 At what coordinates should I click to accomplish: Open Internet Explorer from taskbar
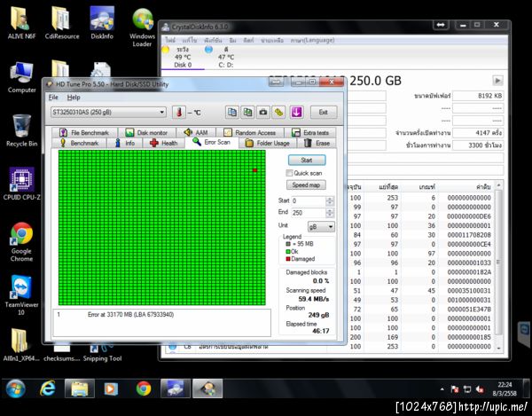coord(48,389)
